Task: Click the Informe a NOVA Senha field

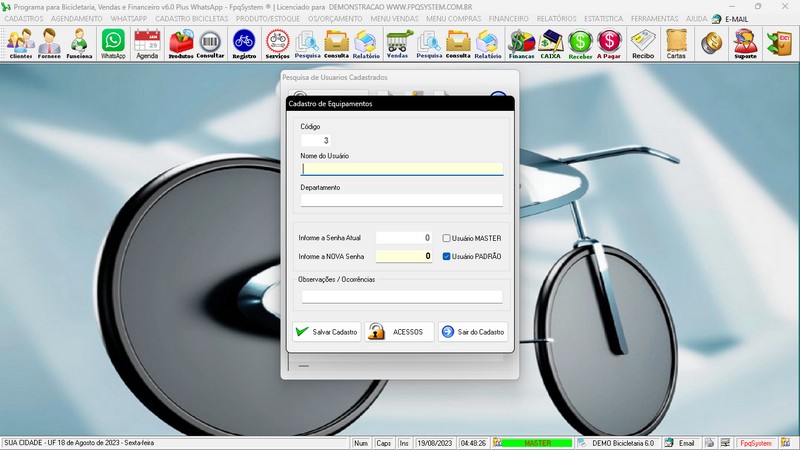Action: pyautogui.click(x=404, y=256)
